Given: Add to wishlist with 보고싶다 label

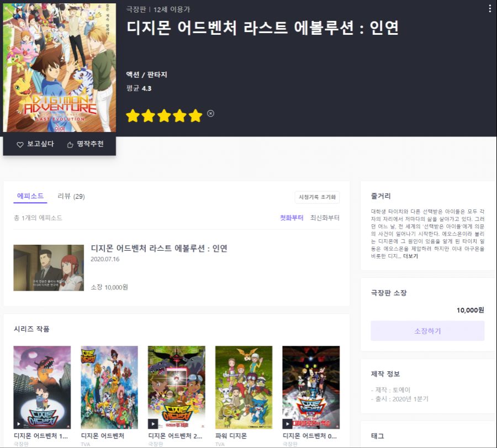Looking at the screenshot, I should click(40, 144).
